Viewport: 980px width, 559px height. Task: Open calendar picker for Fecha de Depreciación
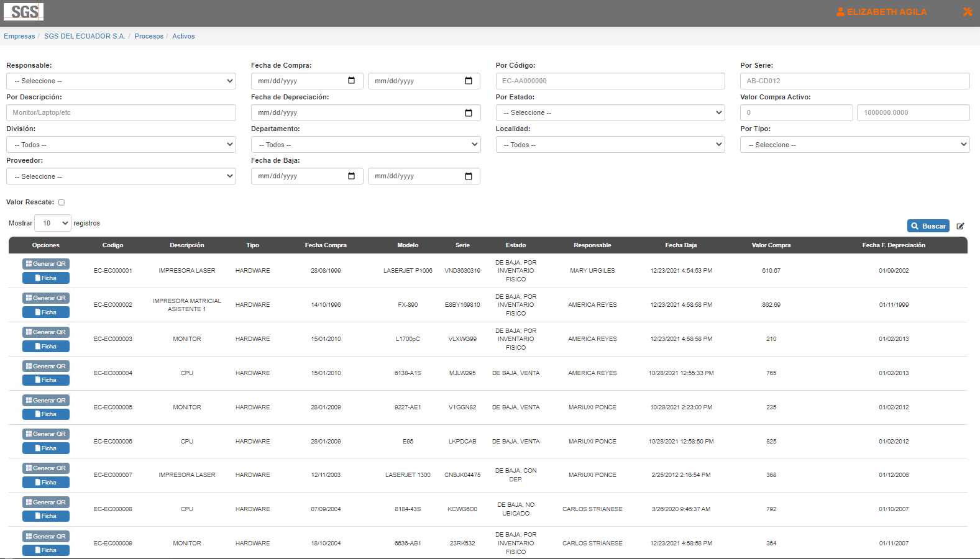pos(468,113)
